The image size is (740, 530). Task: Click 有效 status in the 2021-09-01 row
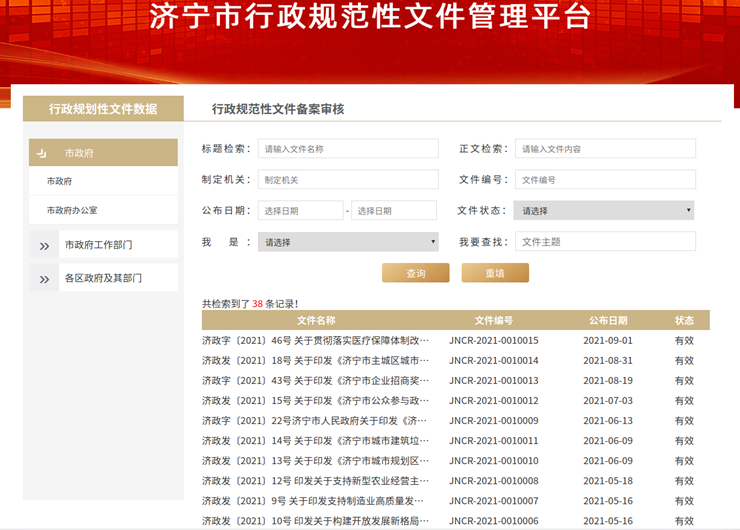point(684,340)
